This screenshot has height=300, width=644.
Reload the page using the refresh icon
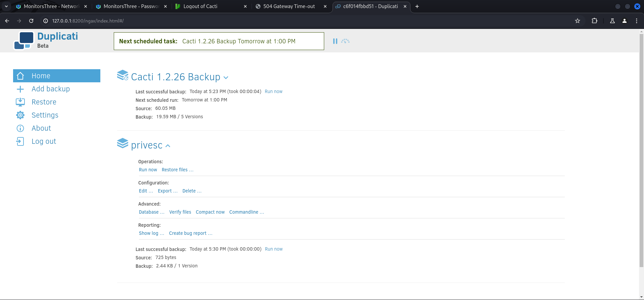pos(31,21)
